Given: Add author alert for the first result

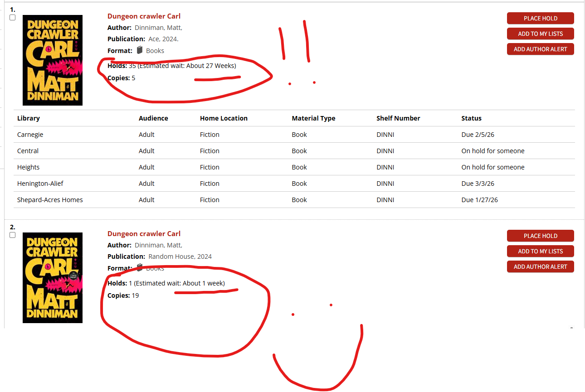Looking at the screenshot, I should (x=540, y=49).
